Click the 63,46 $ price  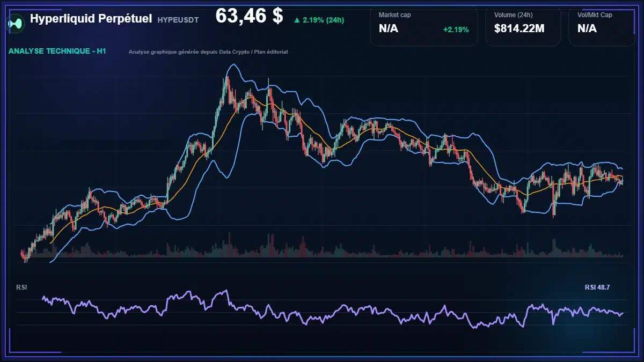(249, 16)
